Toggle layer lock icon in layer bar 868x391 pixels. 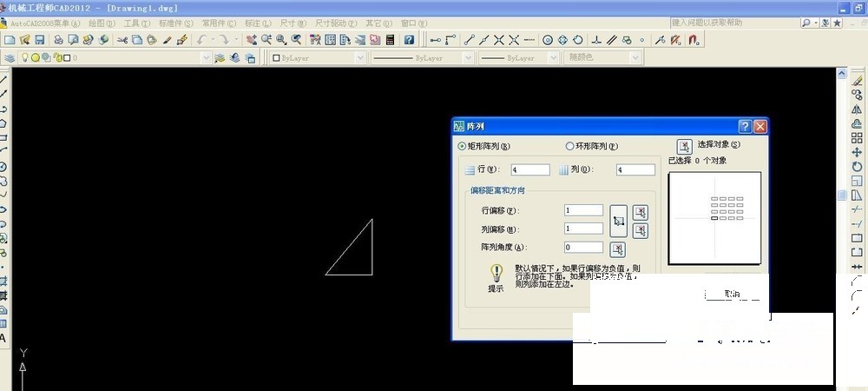coord(56,57)
